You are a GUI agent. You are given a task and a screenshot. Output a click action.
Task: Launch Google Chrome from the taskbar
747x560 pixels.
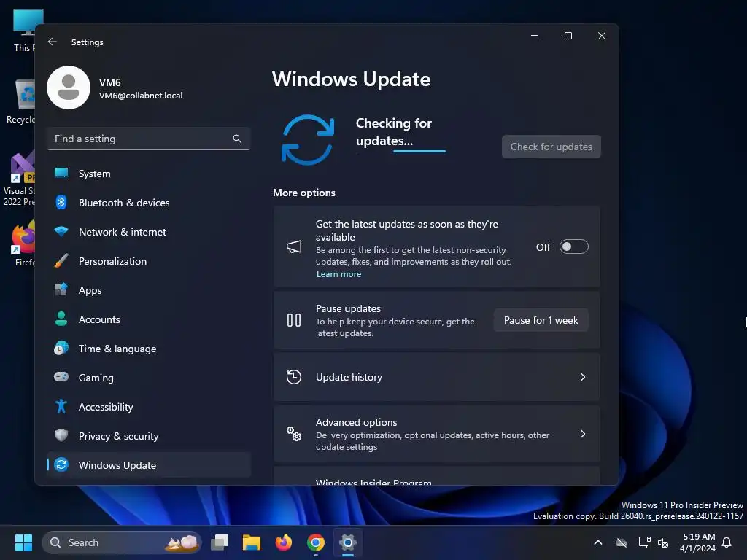315,542
